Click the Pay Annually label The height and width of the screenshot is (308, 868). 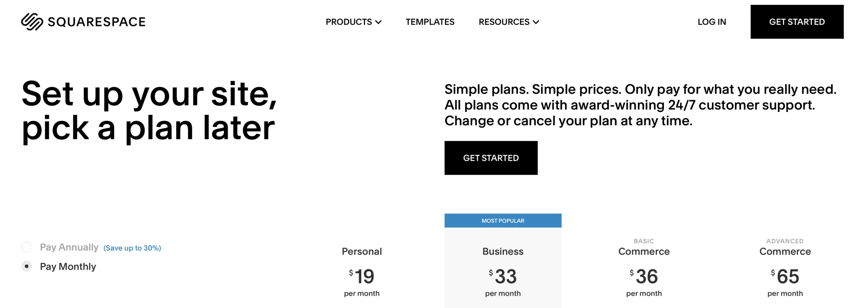tap(69, 247)
